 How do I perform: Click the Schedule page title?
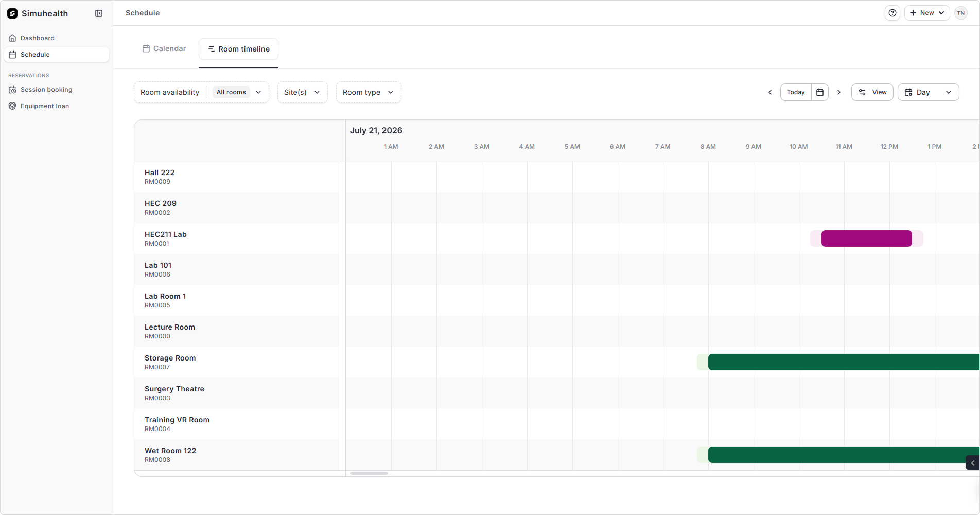(x=143, y=13)
